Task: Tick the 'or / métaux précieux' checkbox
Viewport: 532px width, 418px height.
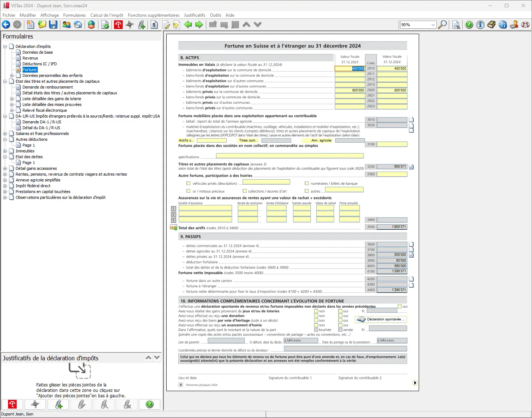Action: 188,191
